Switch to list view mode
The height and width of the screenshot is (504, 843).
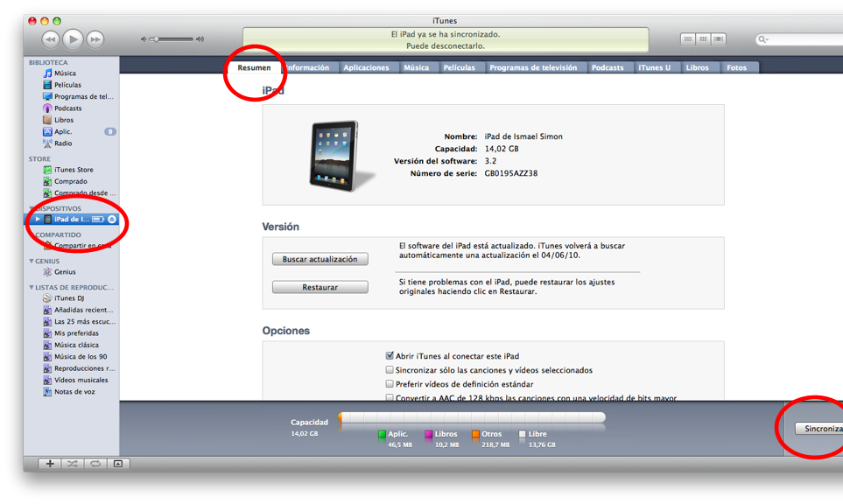click(688, 39)
